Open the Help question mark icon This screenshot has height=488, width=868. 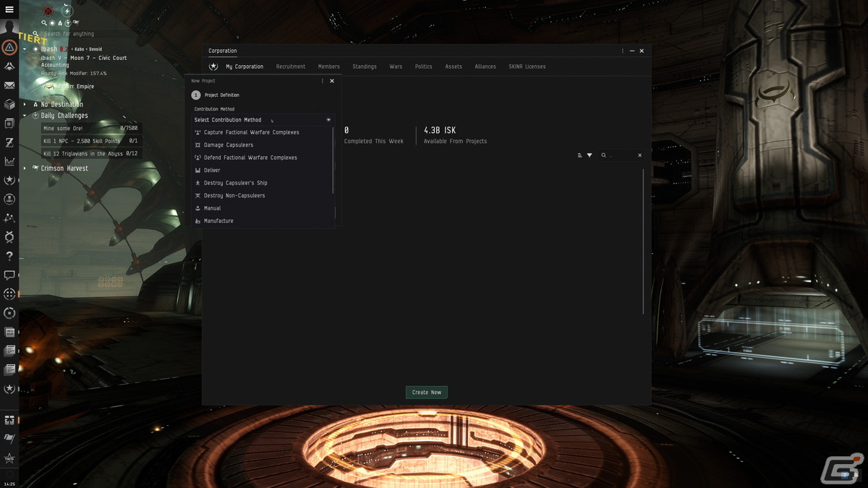click(x=9, y=256)
